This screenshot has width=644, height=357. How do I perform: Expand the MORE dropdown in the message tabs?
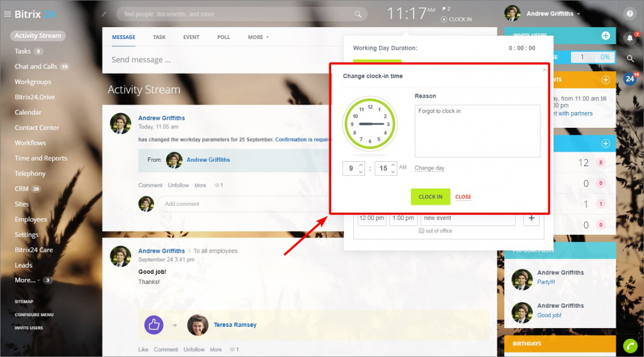point(258,37)
